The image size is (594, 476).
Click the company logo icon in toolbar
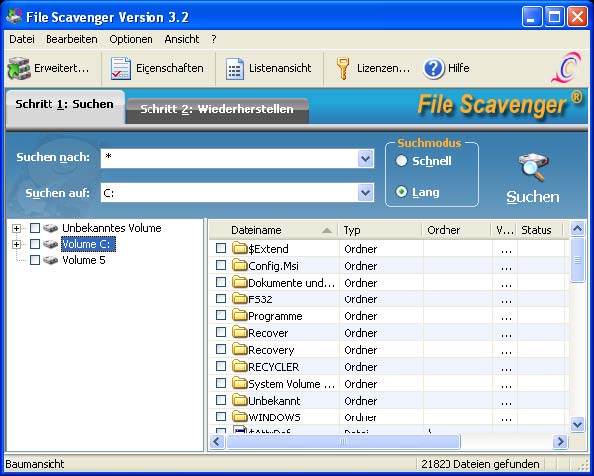click(567, 68)
